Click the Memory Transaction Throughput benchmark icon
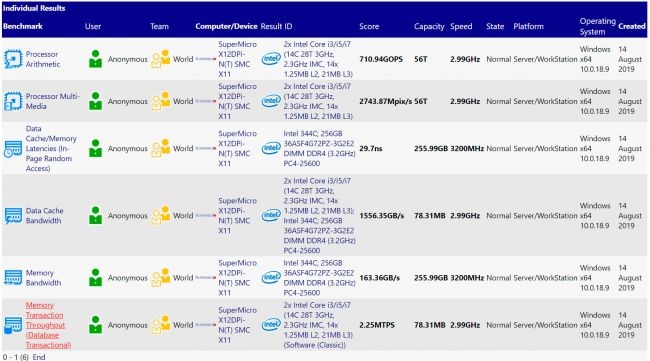 click(13, 325)
